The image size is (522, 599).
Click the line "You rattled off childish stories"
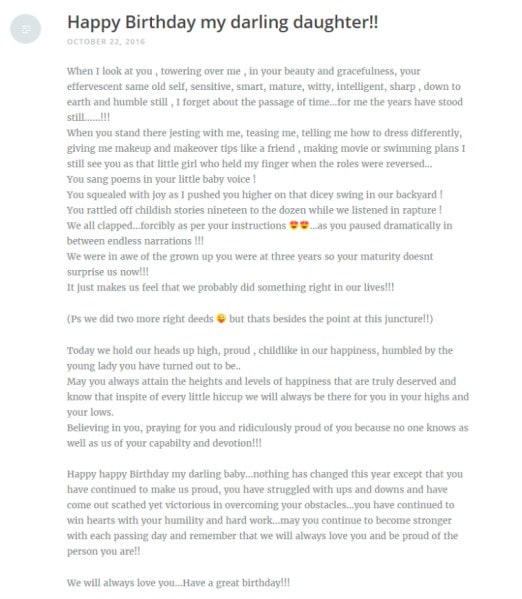255,210
